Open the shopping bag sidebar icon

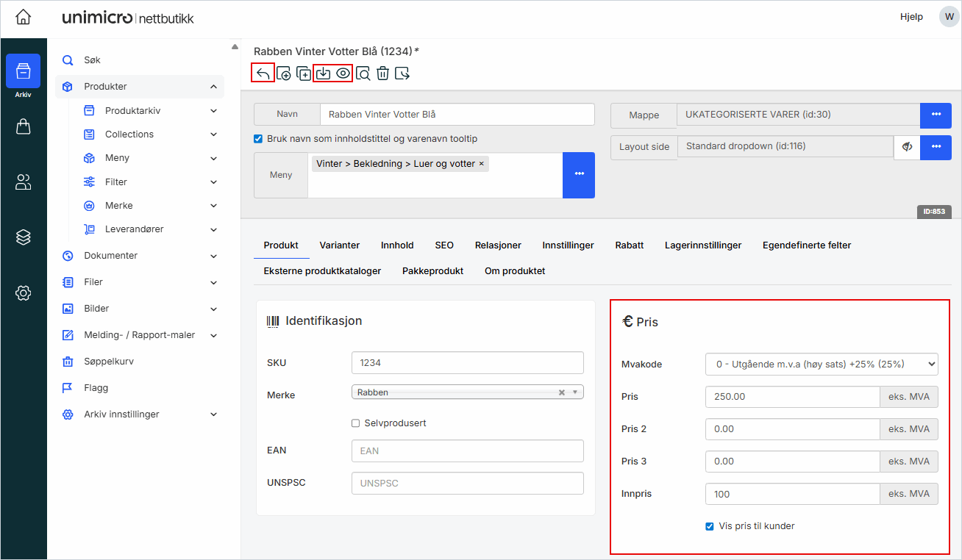click(x=23, y=127)
